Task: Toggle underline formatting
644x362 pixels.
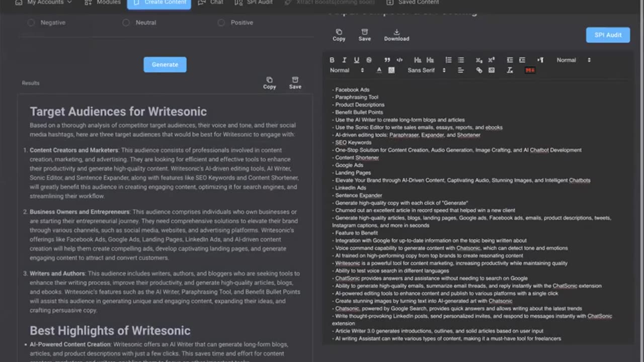Action: pyautogui.click(x=356, y=60)
